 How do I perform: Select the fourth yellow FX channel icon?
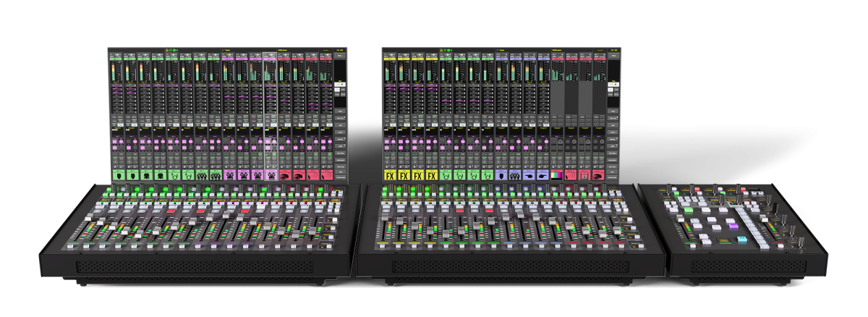[x=431, y=175]
